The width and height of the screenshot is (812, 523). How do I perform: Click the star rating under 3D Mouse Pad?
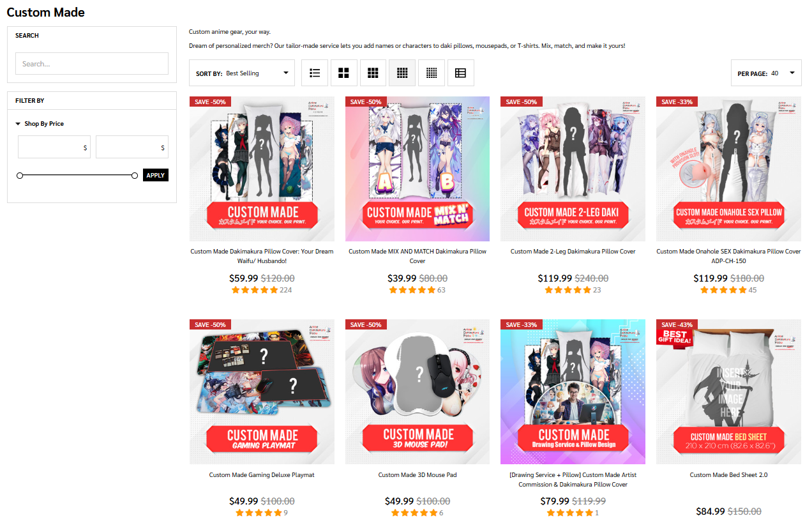click(x=414, y=513)
